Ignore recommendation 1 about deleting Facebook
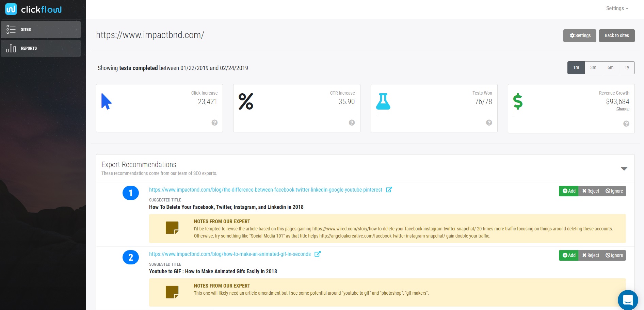Image resolution: width=644 pixels, height=310 pixels. click(614, 191)
